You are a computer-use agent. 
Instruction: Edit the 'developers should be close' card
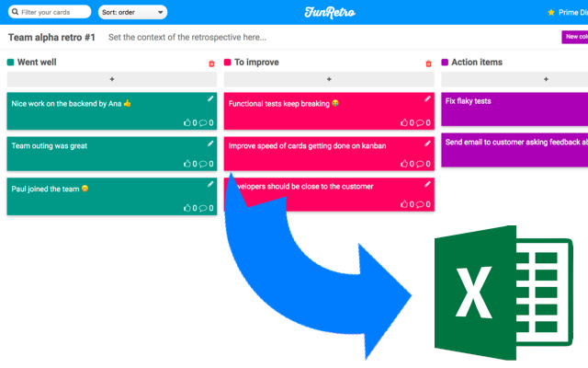pos(427,184)
